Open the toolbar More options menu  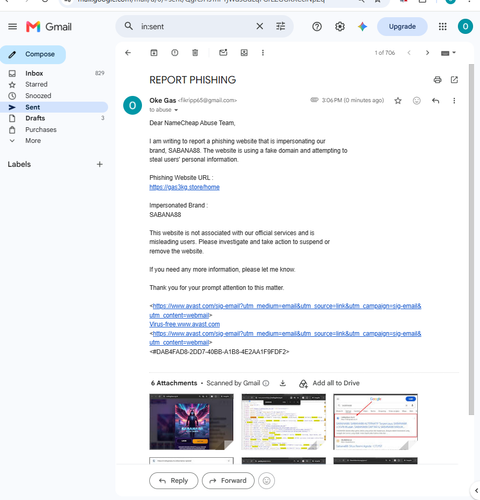(x=263, y=53)
